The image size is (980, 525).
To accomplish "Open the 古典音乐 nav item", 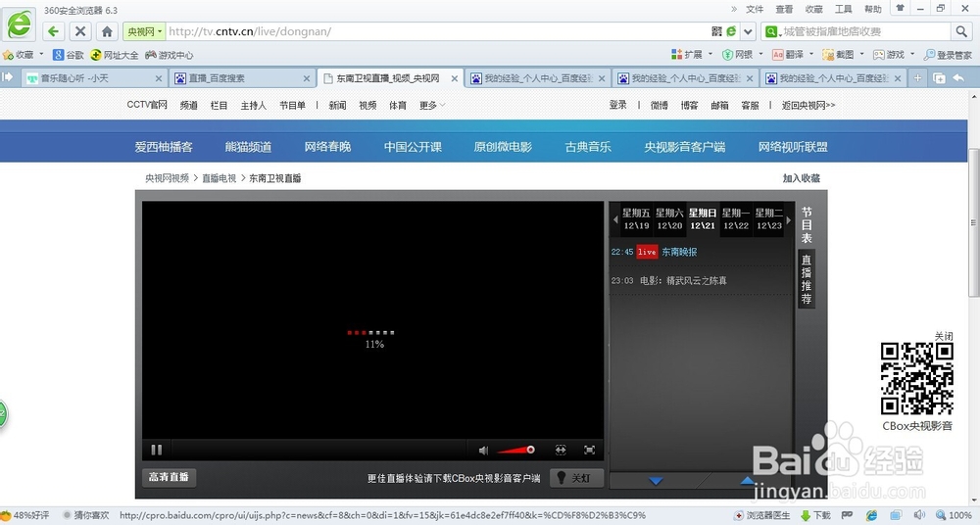I will pyautogui.click(x=587, y=147).
